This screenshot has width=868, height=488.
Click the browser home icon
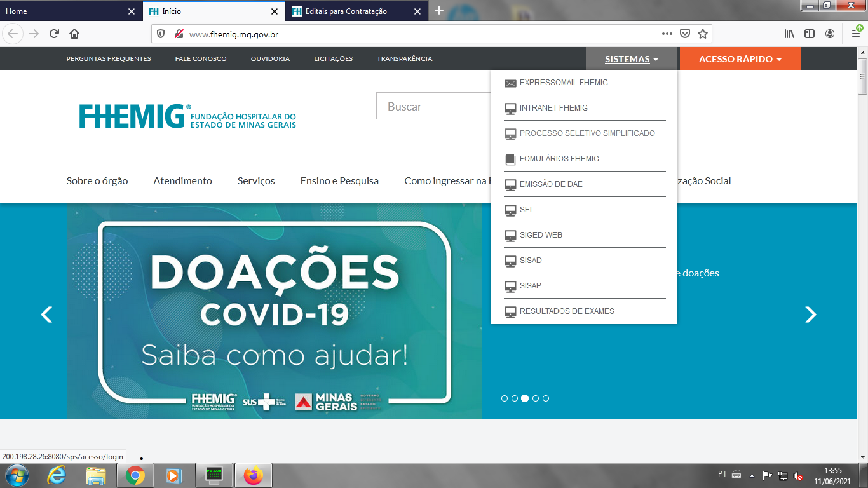pyautogui.click(x=74, y=34)
